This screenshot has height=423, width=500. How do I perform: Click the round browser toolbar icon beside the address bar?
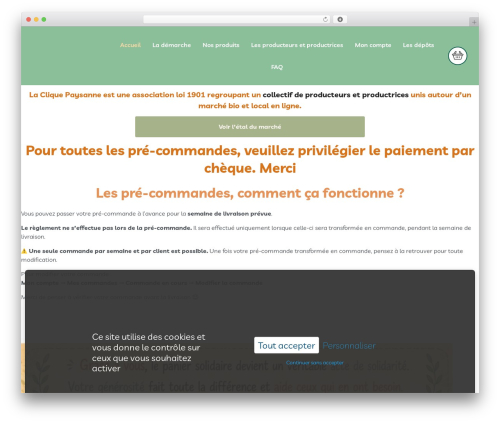click(340, 19)
